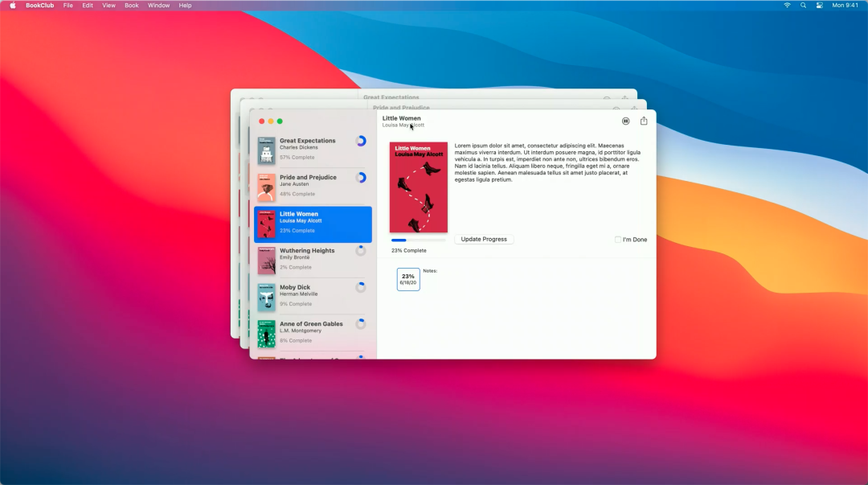Click Anne of Green Gables progress ring
This screenshot has height=485, width=868.
[361, 323]
